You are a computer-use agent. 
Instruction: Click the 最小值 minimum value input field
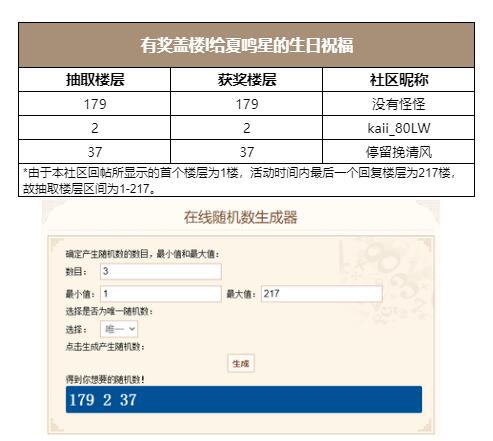pos(161,294)
